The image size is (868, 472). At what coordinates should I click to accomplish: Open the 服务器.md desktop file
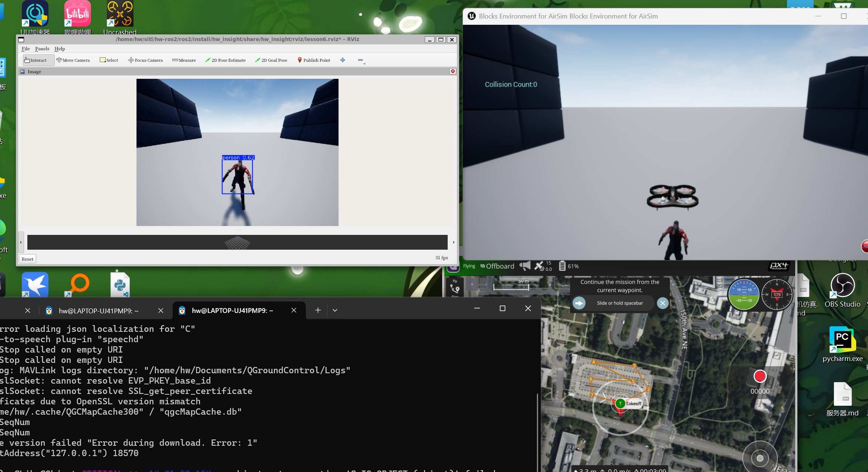(842, 399)
